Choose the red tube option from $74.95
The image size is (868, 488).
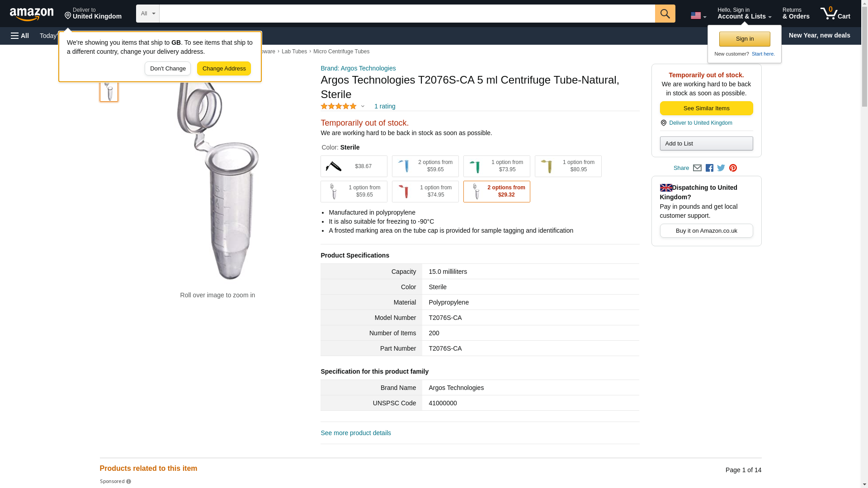point(425,192)
